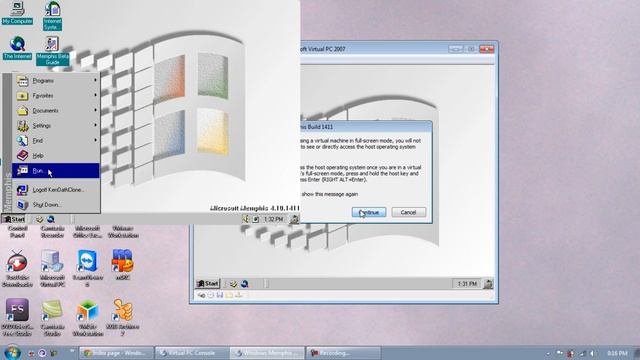640x360 pixels.
Task: Toggle "show this message again" option label
Action: (x=330, y=194)
